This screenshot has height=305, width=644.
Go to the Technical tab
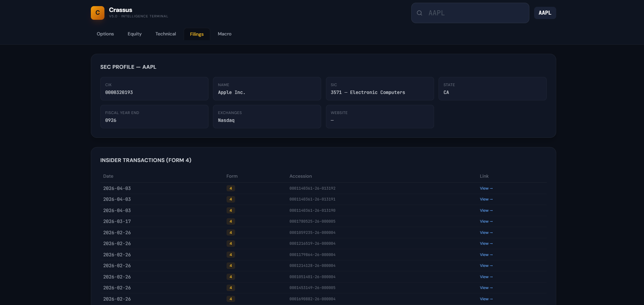tap(166, 34)
